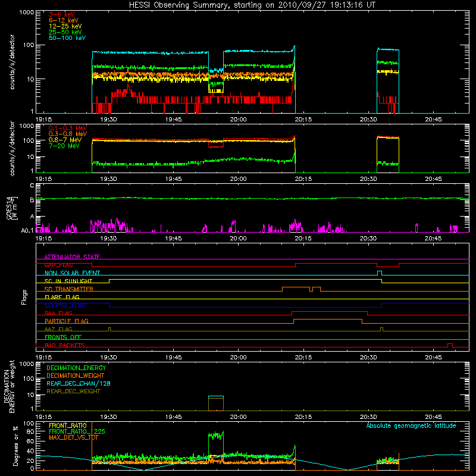
Task: Click the yellow FRONT_RATIO legend label
Action: pyautogui.click(x=68, y=425)
